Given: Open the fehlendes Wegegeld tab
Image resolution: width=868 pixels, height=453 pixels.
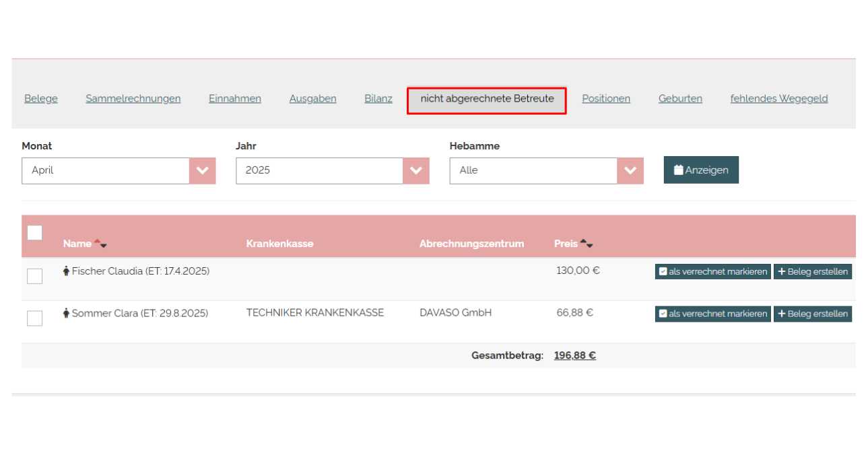Looking at the screenshot, I should tap(778, 99).
